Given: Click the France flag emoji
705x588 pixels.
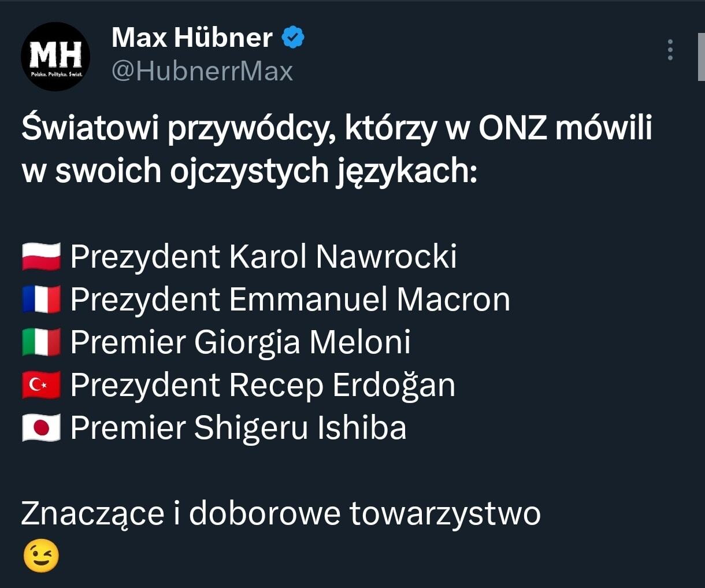Looking at the screenshot, I should (x=41, y=299).
